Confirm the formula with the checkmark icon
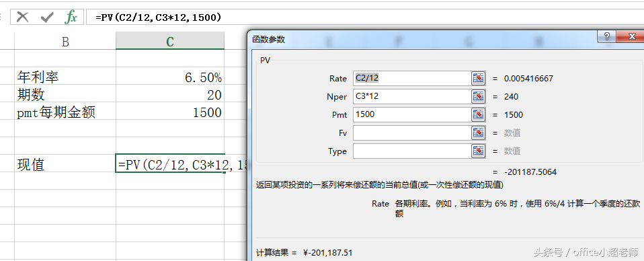The height and width of the screenshot is (261, 644). (47, 17)
